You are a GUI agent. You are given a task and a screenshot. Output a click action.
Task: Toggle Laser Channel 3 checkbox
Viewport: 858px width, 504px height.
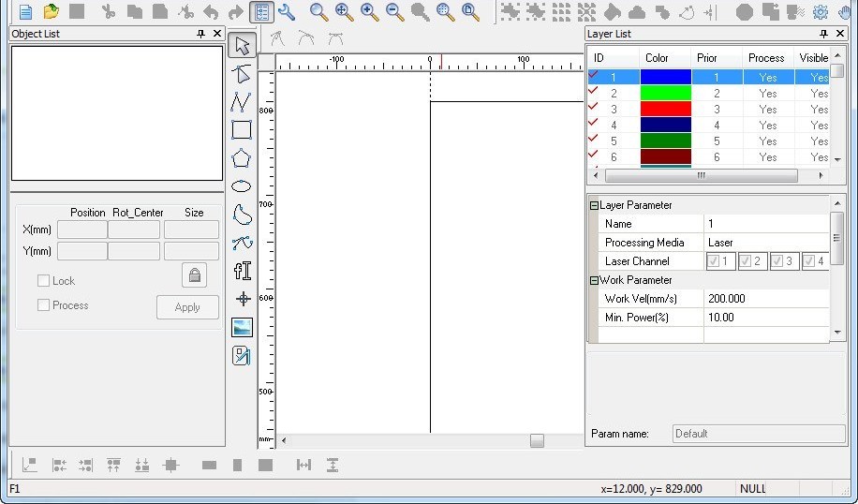click(x=777, y=261)
